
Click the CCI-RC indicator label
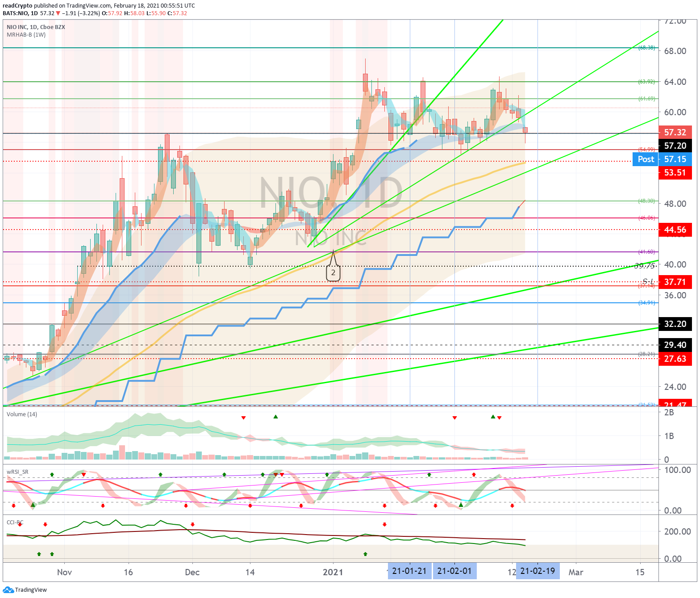tap(15, 523)
